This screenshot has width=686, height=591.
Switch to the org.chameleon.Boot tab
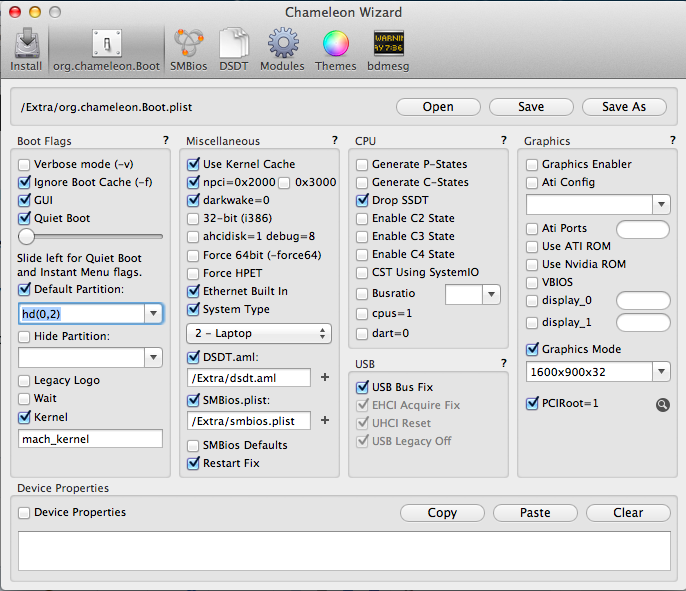[x=106, y=49]
